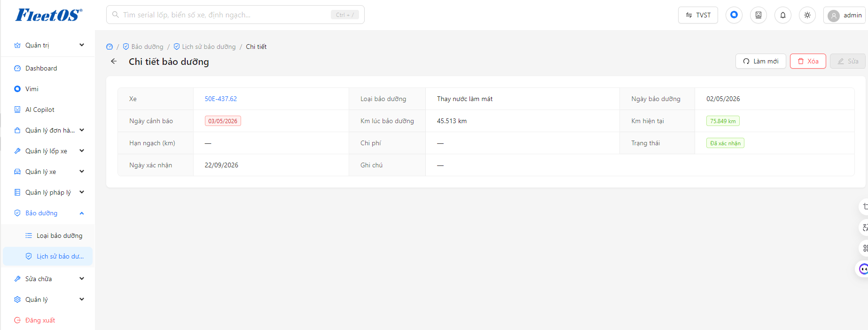
Task: Expand the Sửa chữa chevron
Action: coord(82,279)
